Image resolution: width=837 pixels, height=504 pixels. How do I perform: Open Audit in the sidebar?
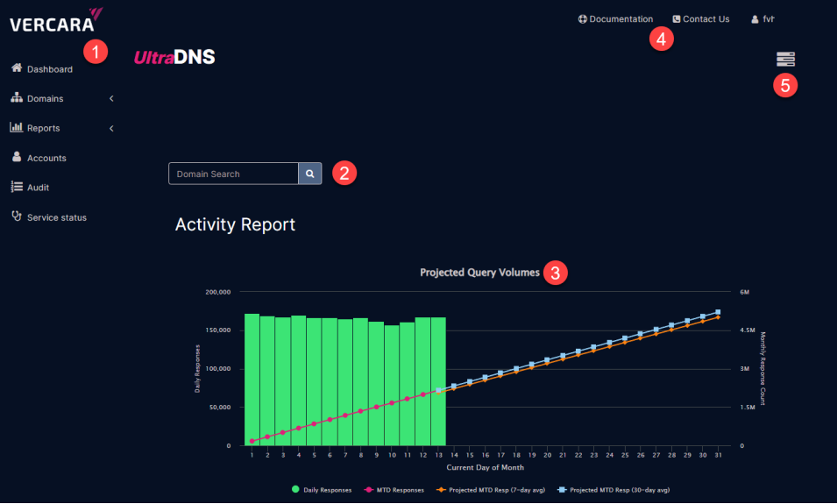[x=38, y=188]
